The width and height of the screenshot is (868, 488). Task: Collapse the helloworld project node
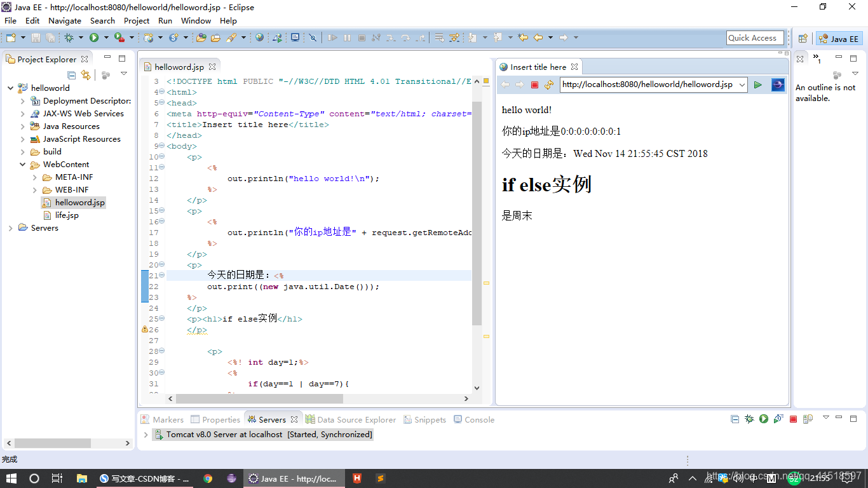[10, 88]
